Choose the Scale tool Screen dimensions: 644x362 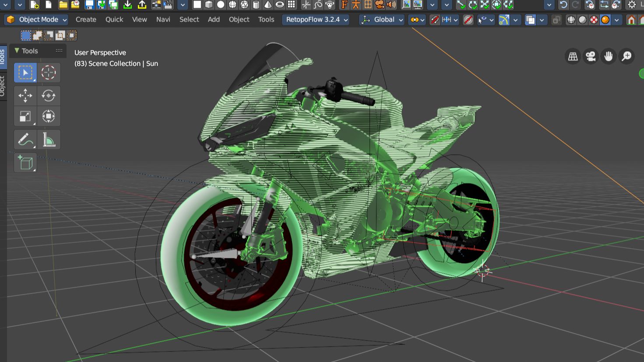[x=25, y=116]
